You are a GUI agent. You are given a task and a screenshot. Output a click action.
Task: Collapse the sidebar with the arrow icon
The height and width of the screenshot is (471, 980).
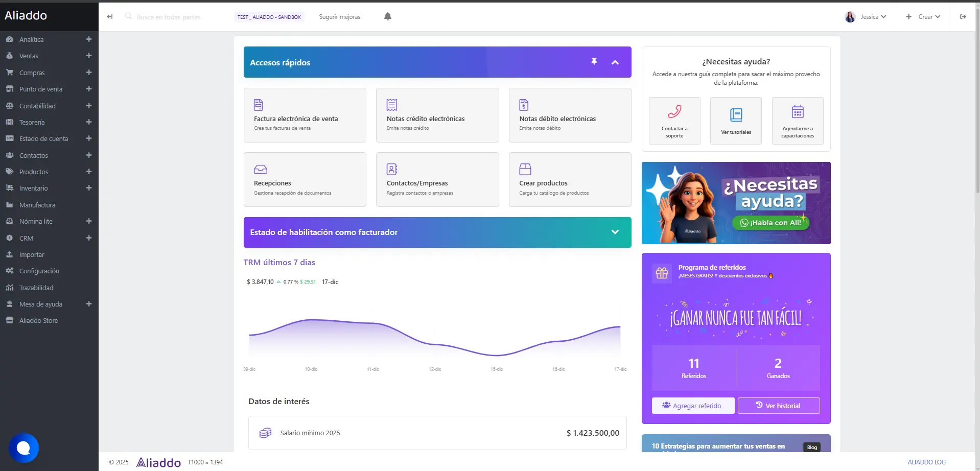110,17
